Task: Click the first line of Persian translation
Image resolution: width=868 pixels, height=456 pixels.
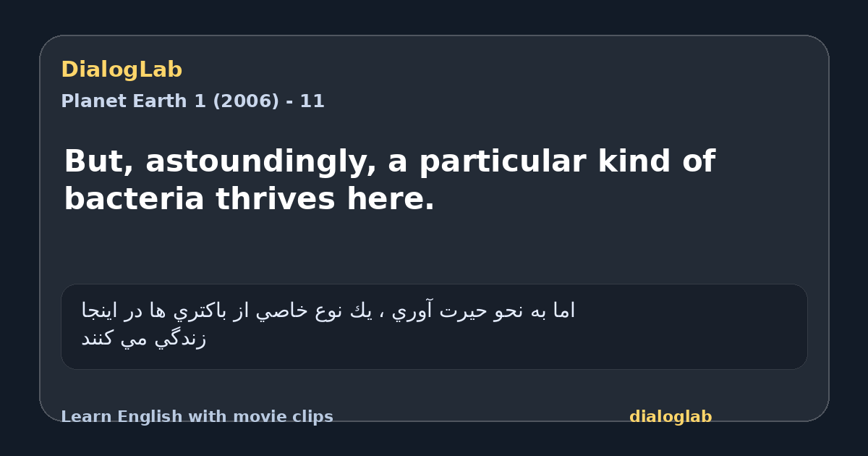Action: coord(328,311)
